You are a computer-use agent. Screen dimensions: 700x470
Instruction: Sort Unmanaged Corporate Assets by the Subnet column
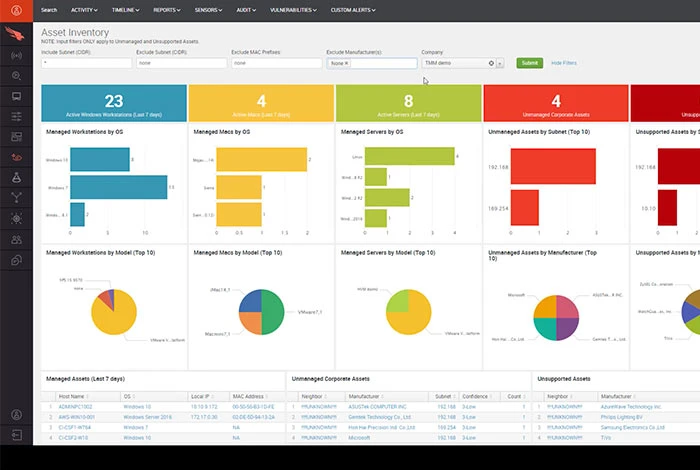445,396
